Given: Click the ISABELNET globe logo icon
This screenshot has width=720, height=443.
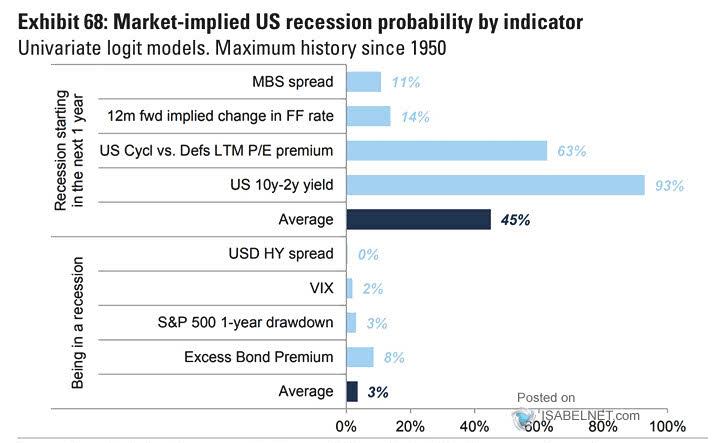Looking at the screenshot, I should coord(524,416).
